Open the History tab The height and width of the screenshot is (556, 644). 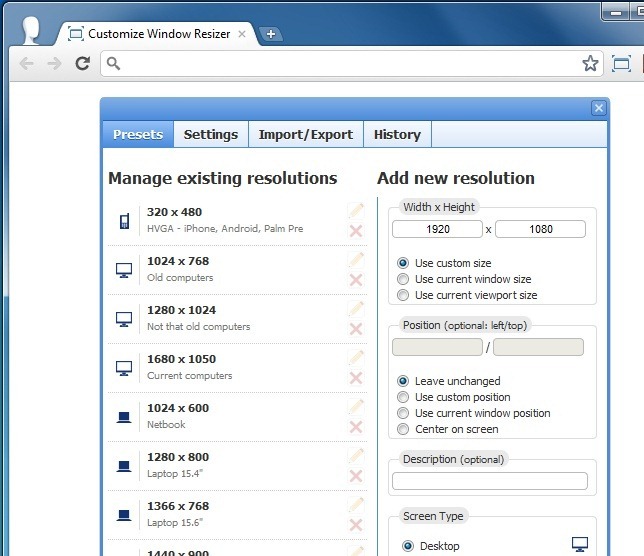pyautogui.click(x=397, y=134)
